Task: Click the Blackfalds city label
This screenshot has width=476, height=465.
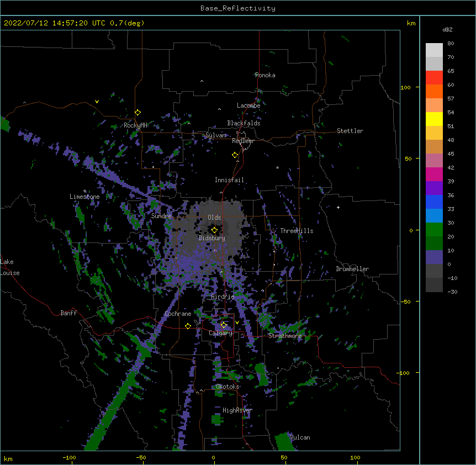Action: [x=244, y=123]
